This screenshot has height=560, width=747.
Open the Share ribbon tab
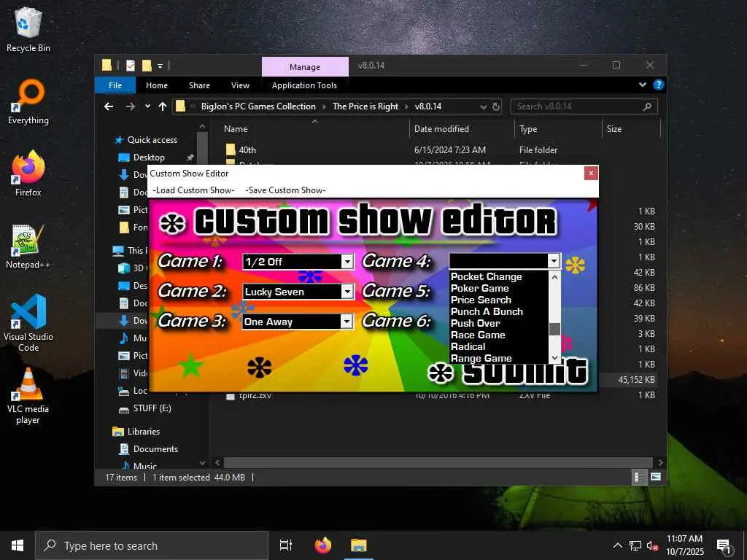(x=199, y=85)
